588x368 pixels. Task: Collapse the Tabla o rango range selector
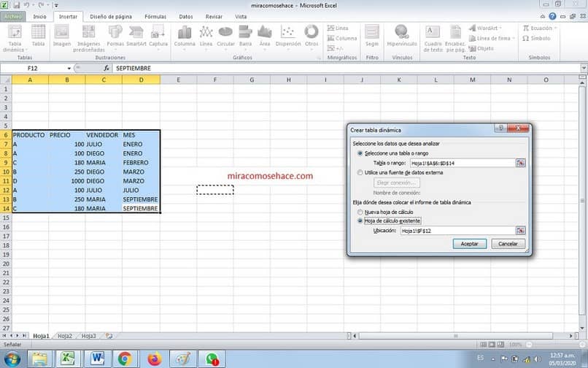click(520, 163)
